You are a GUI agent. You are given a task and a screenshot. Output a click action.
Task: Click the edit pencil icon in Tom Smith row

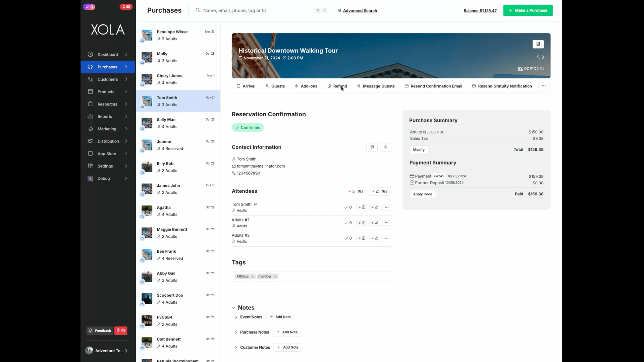coord(375,207)
